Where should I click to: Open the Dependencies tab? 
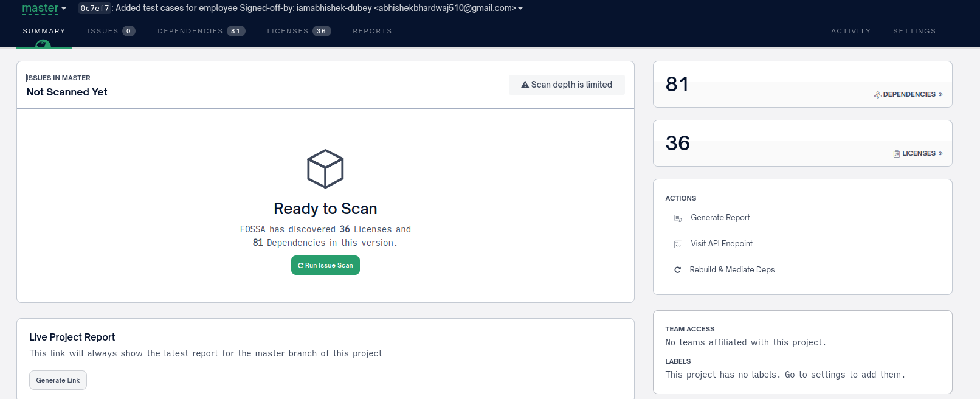(201, 31)
